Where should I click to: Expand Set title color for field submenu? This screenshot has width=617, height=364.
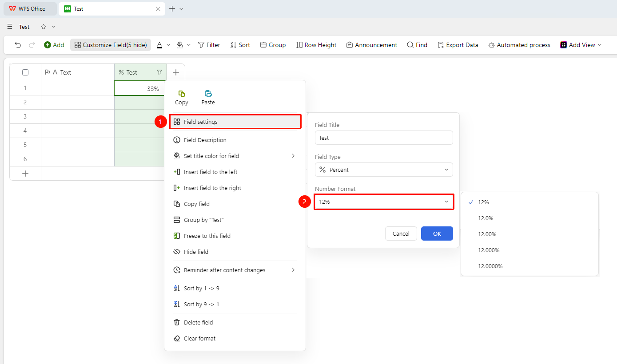click(x=235, y=156)
